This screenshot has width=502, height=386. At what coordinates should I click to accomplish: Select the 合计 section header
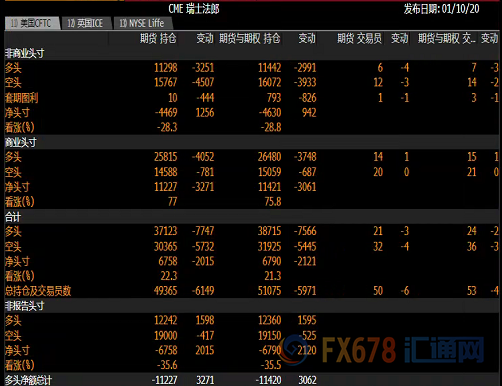coord(13,217)
